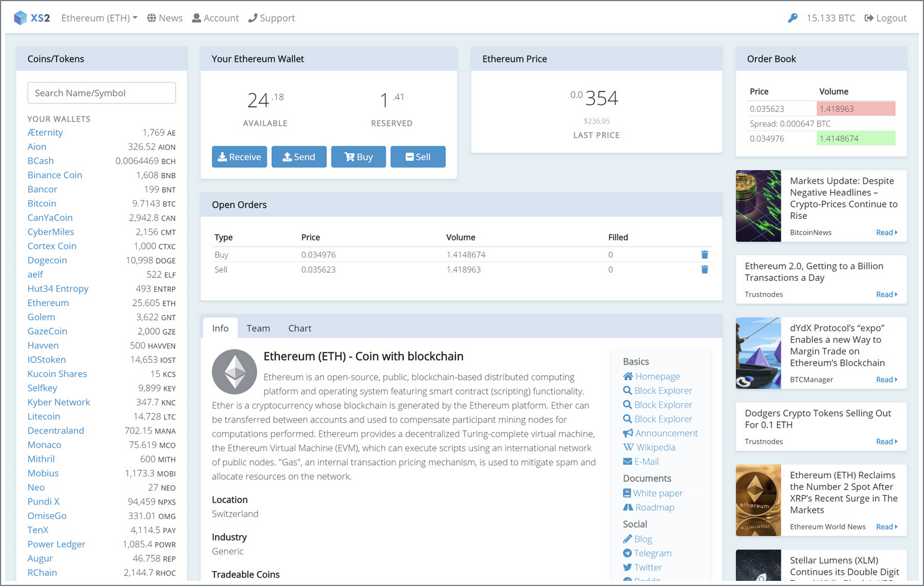Open the News menu item
Viewport: 924px width, 586px height.
(x=165, y=18)
